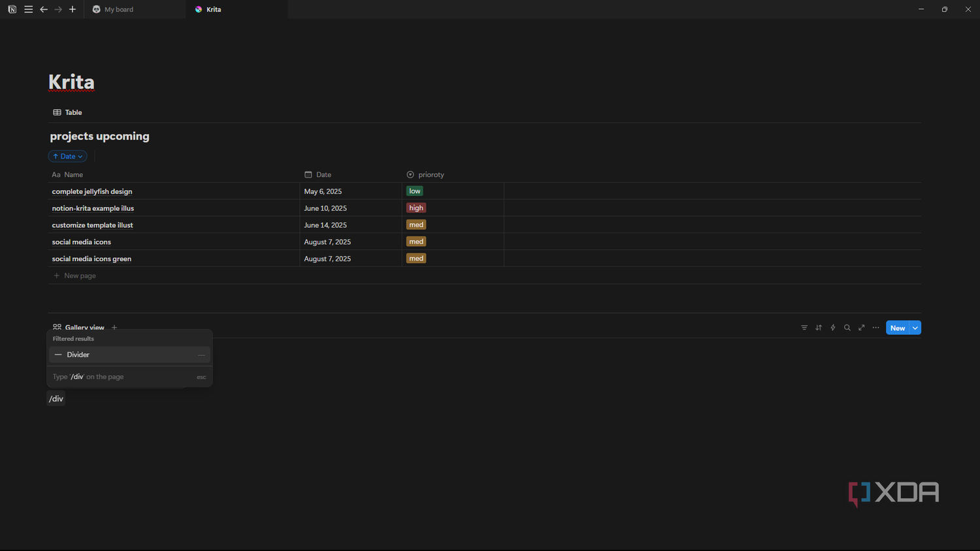Viewport: 980px width, 551px height.
Task: Open the dropdown arrow beside New
Action: tap(915, 328)
